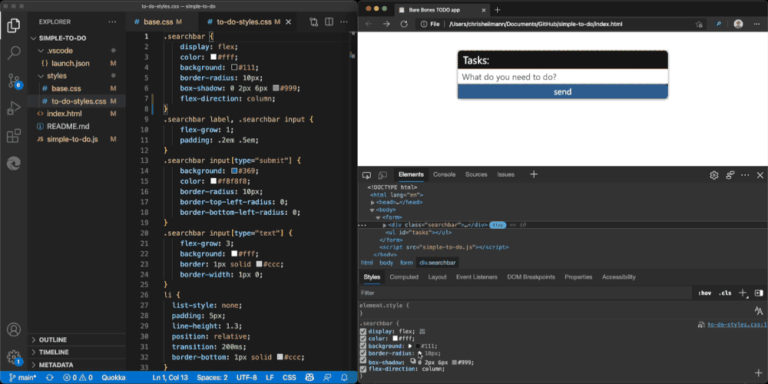The image size is (768, 384).
Task: Switch to the base.css editor tab
Action: click(162, 22)
